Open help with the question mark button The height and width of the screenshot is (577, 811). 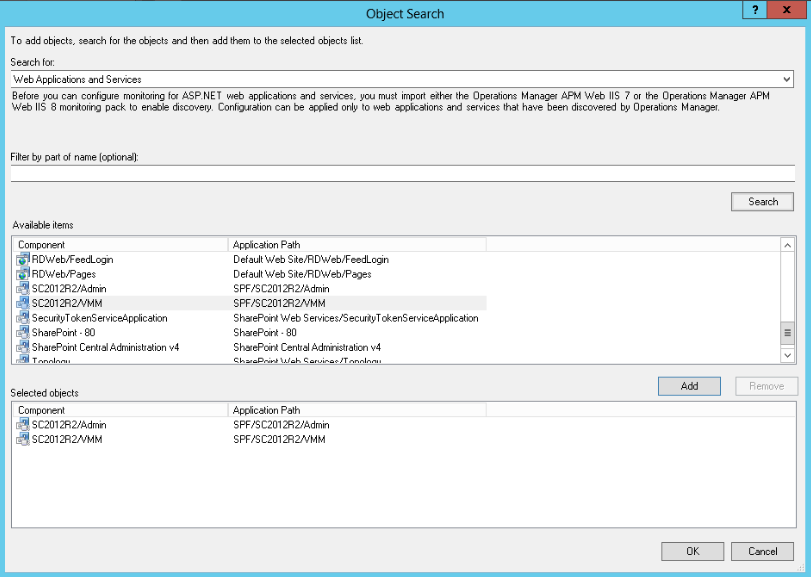click(x=755, y=9)
